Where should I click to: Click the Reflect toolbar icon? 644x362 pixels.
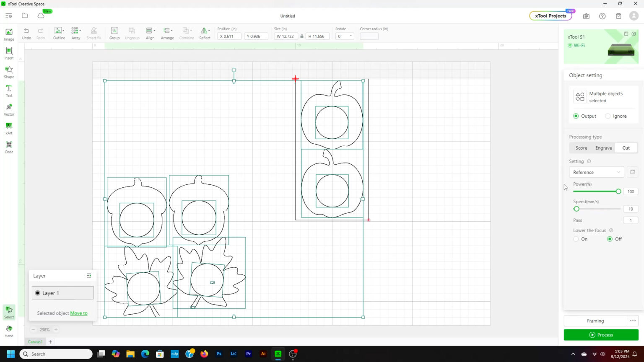(205, 33)
